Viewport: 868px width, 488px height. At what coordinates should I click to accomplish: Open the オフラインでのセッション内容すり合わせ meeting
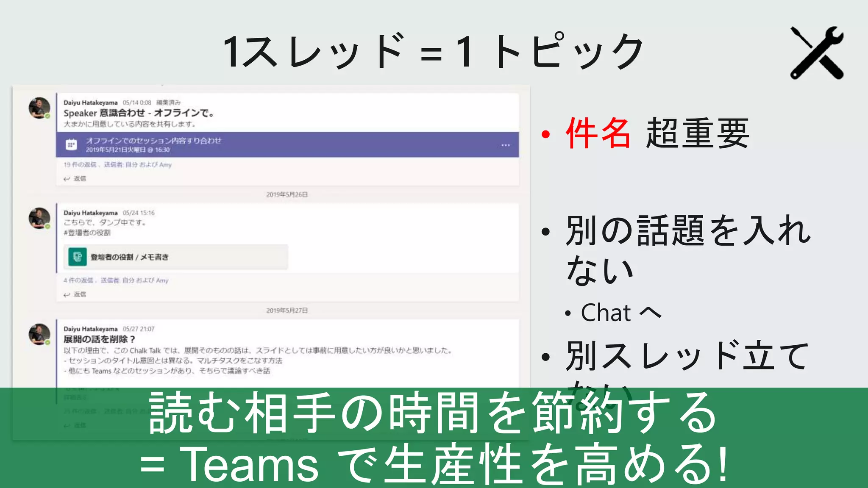[x=153, y=141]
